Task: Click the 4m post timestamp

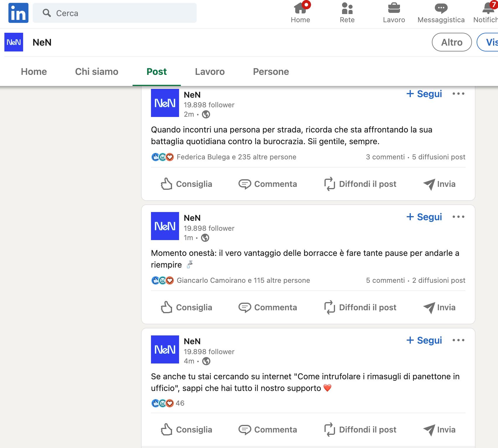Action: [189, 361]
